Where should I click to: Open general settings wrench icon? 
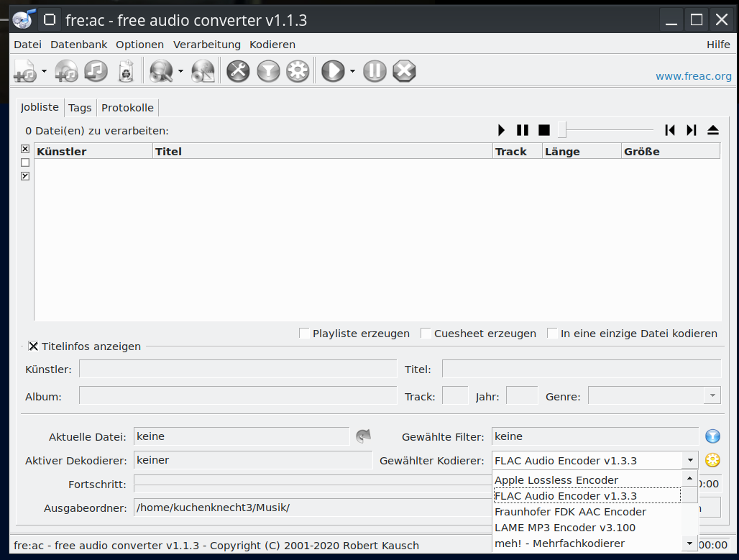(238, 71)
